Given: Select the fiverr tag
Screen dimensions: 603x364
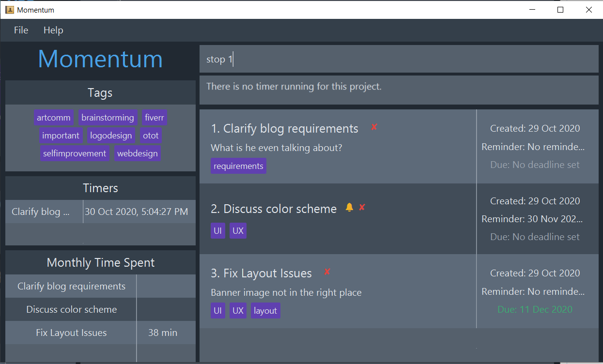Looking at the screenshot, I should pos(155,118).
